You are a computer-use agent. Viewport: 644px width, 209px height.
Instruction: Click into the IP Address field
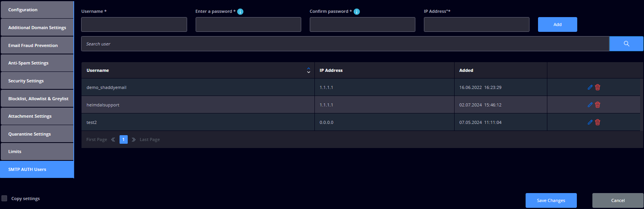click(476, 24)
